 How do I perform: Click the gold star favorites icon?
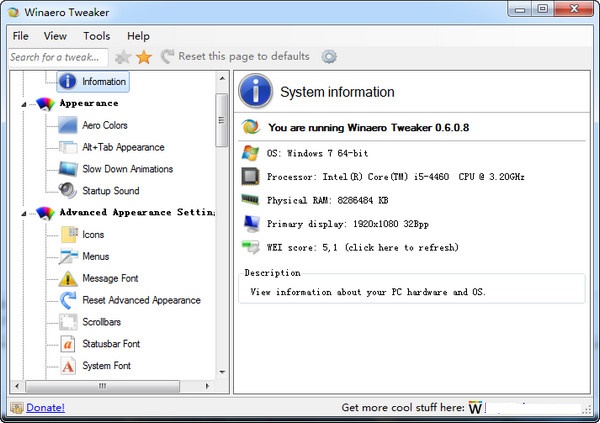(x=144, y=57)
